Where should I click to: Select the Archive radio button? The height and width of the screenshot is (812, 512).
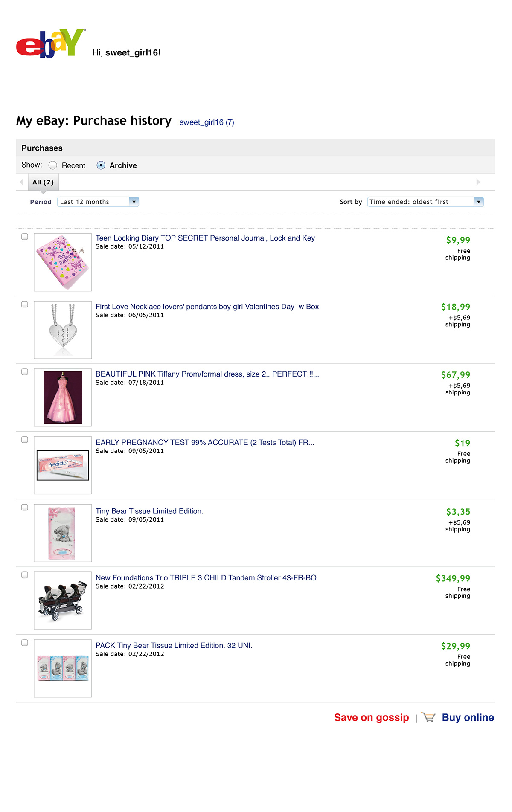pyautogui.click(x=101, y=165)
